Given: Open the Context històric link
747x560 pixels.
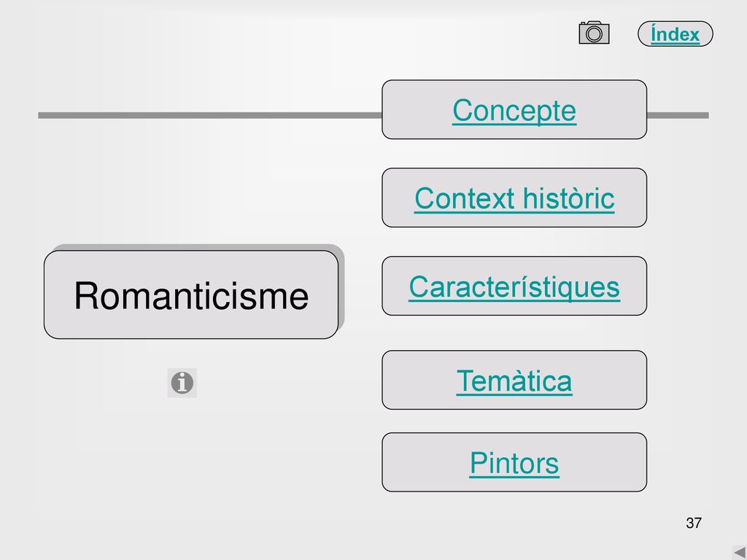Looking at the screenshot, I should [x=514, y=198].
